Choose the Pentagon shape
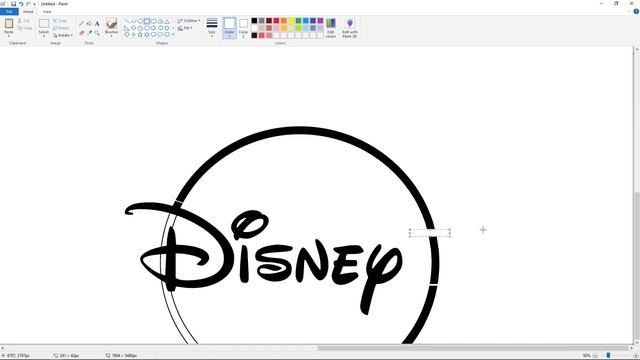Screen dimensions: 640x360 (140, 28)
